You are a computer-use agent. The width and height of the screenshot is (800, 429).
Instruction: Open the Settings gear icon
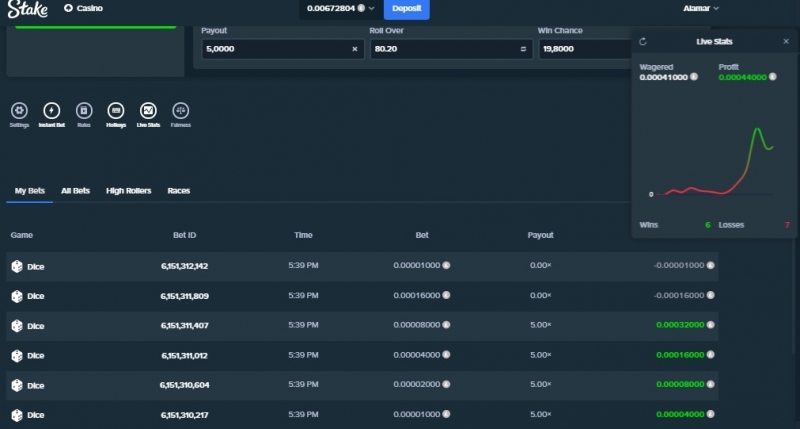click(19, 111)
